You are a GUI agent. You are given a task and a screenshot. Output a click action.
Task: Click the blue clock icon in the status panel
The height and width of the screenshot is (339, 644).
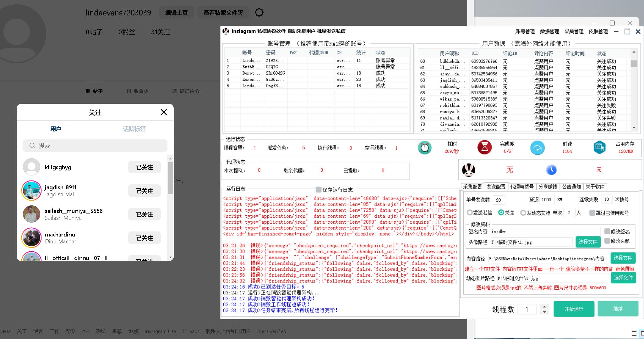pyautogui.click(x=551, y=170)
